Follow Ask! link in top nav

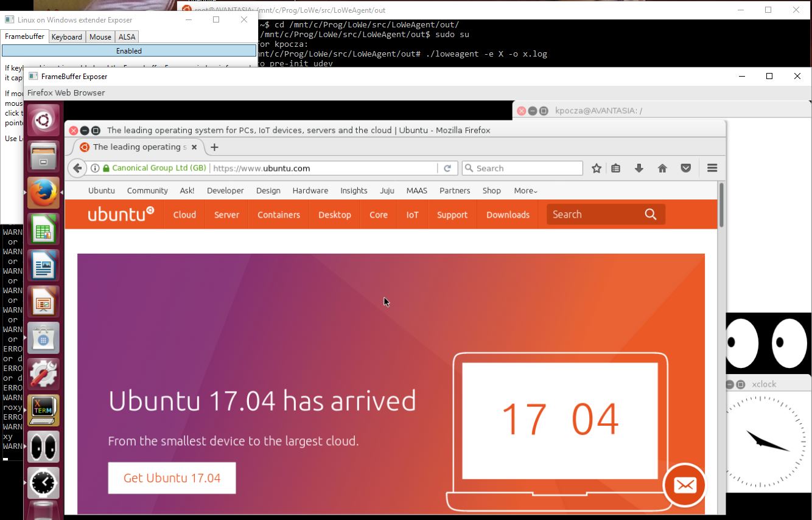(x=187, y=190)
